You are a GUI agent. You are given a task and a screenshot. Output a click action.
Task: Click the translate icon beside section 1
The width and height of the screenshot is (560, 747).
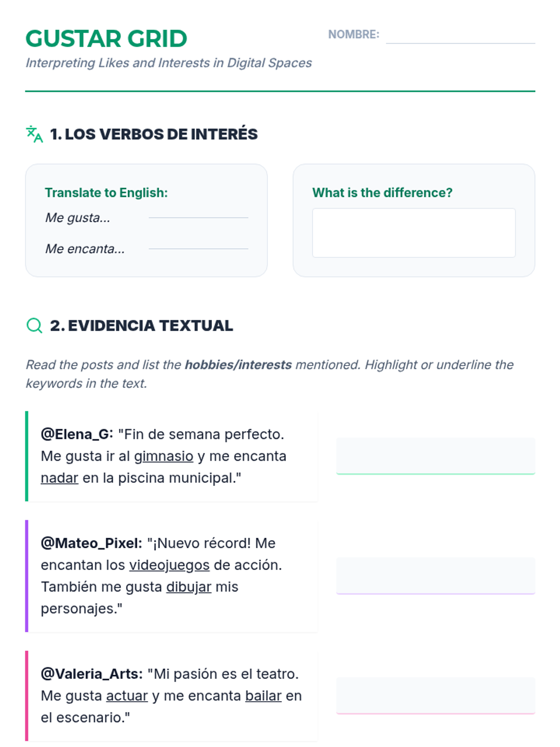point(35,134)
